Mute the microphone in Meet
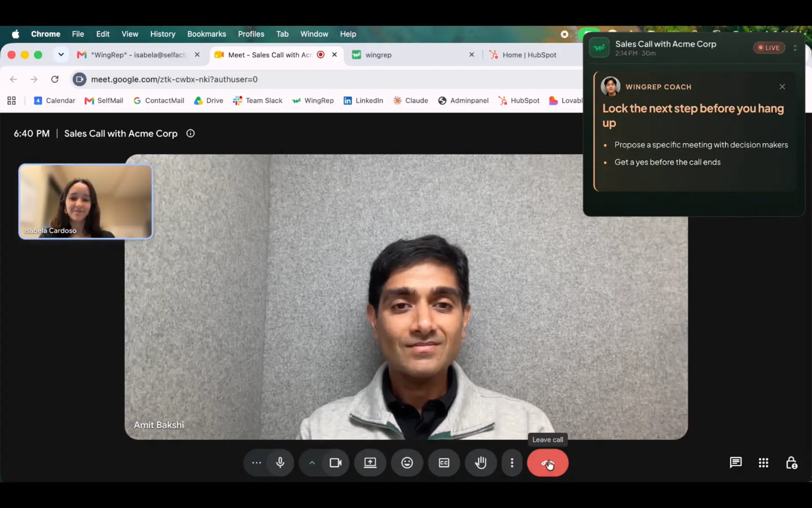This screenshot has width=812, height=508. 280,463
